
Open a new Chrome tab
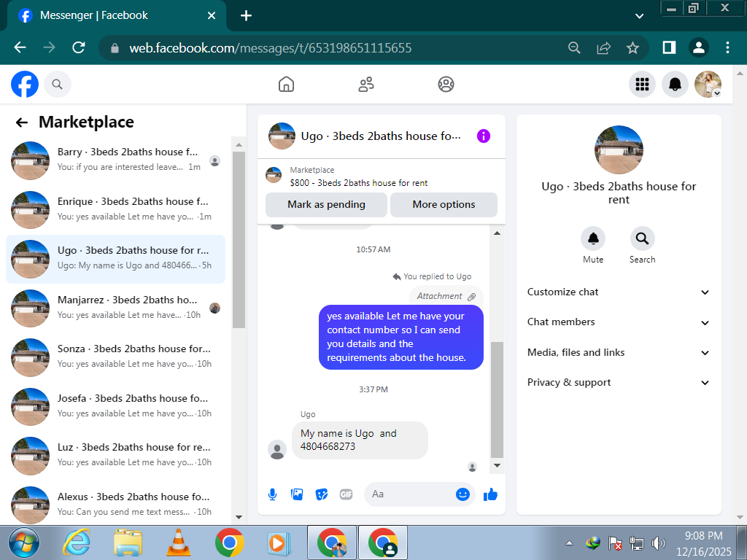pyautogui.click(x=246, y=16)
